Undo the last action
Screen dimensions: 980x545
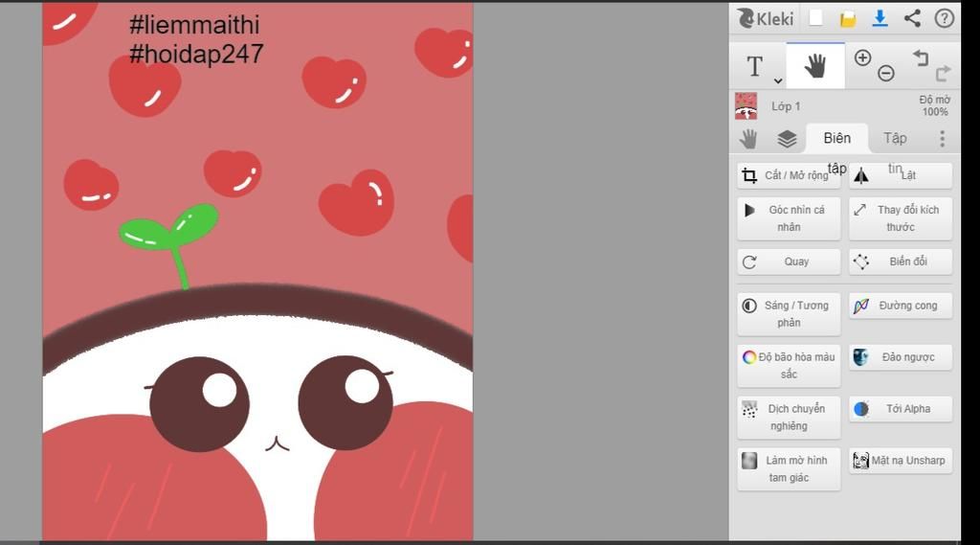pyautogui.click(x=921, y=58)
